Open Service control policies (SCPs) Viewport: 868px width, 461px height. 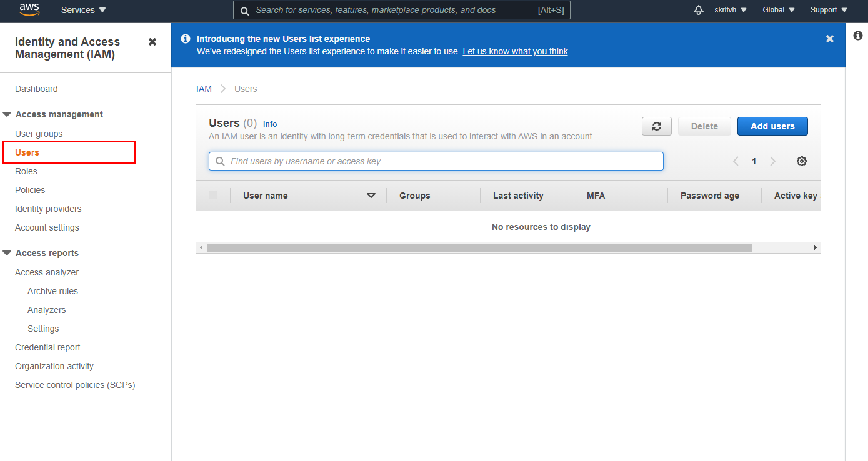pyautogui.click(x=75, y=385)
